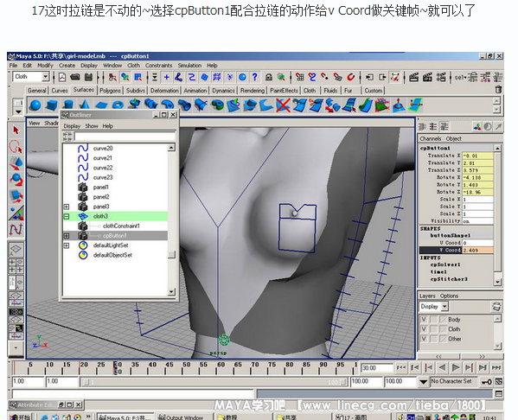Select curve22 in the Outliner
Image resolution: width=518 pixels, height=420 pixels.
point(103,168)
